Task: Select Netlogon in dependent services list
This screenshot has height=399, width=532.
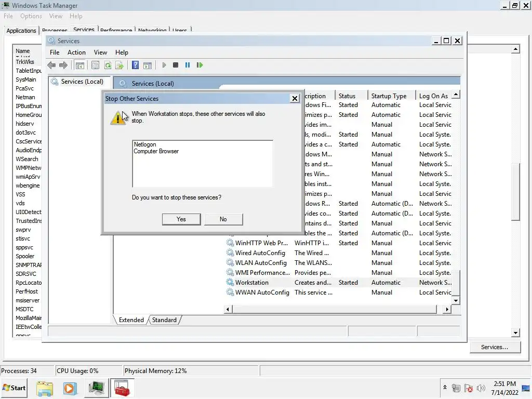Action: pyautogui.click(x=145, y=144)
